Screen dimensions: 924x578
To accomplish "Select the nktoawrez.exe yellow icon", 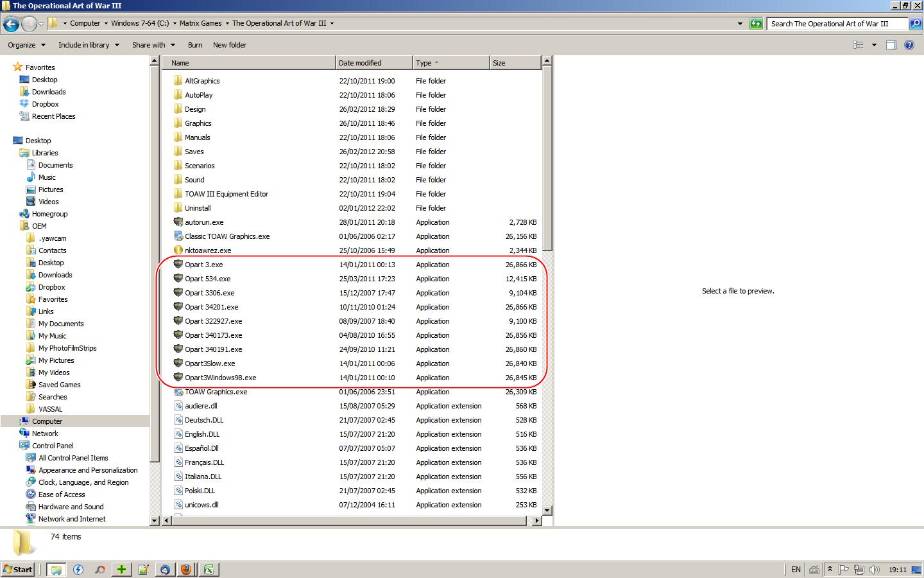I will tap(178, 250).
